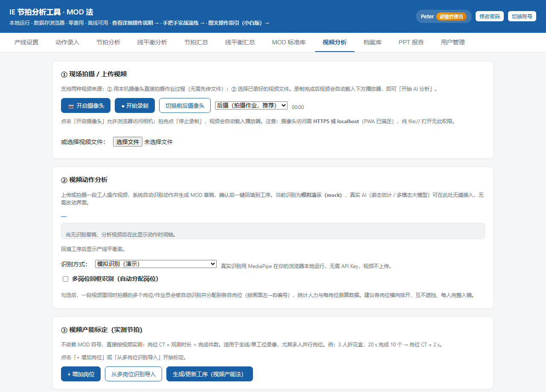546x392 pixels.
Task: Start recording with 开始录制
Action: point(135,106)
